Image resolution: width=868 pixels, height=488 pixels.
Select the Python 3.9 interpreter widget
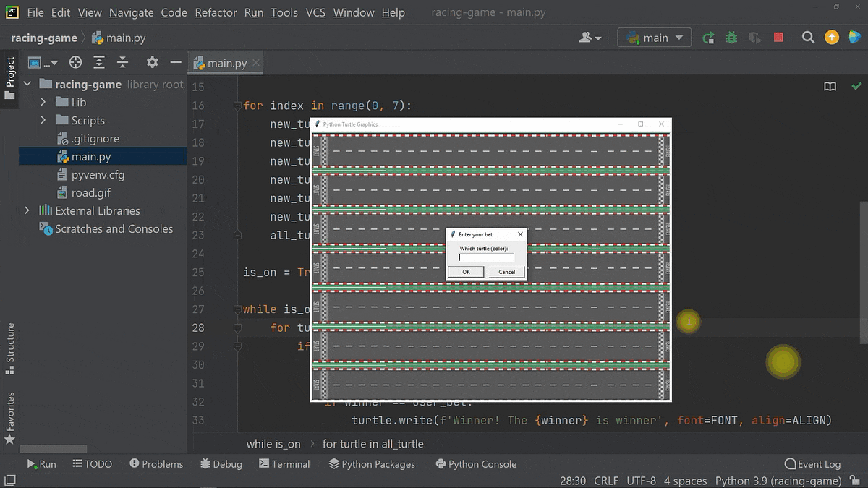point(778,481)
